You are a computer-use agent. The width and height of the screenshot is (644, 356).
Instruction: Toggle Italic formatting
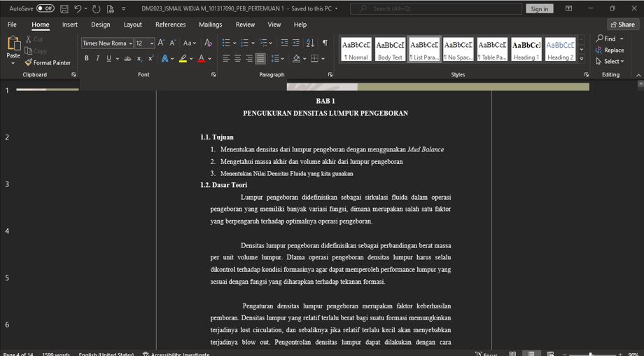point(97,58)
